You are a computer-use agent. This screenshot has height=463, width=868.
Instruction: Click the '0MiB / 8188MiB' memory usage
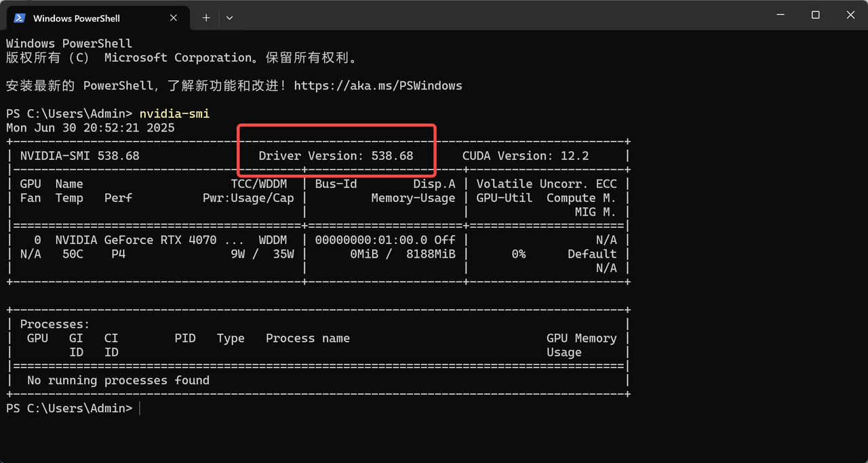403,254
